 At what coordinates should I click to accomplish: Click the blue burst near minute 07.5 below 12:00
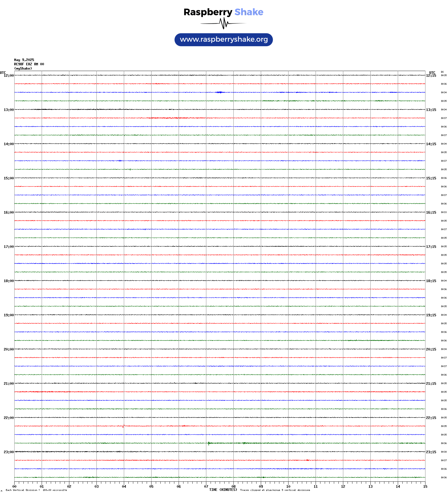219,92
